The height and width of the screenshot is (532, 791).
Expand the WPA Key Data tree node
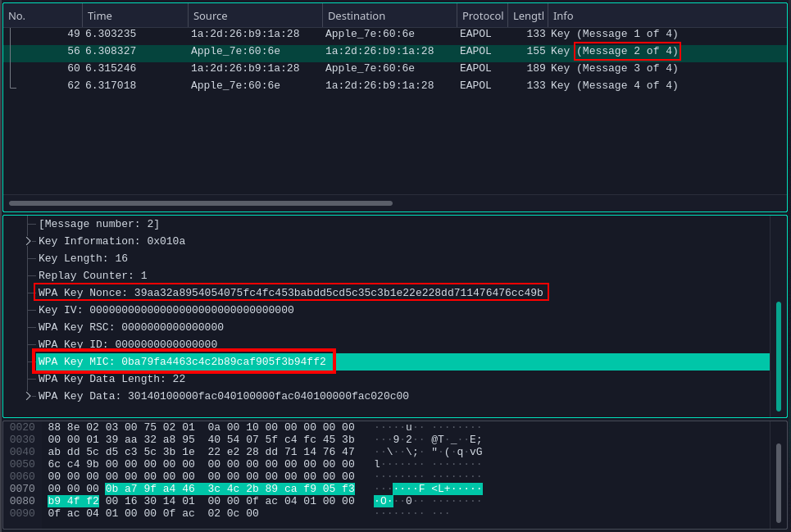29,396
